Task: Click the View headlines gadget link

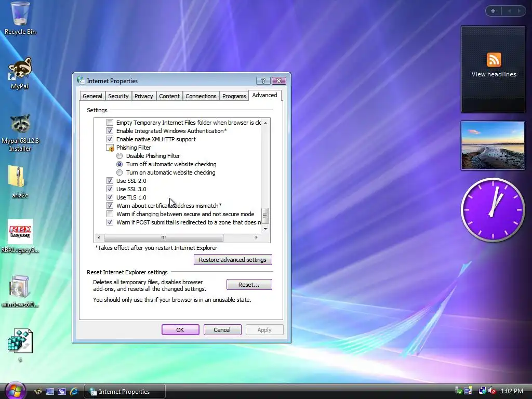Action: (x=494, y=74)
